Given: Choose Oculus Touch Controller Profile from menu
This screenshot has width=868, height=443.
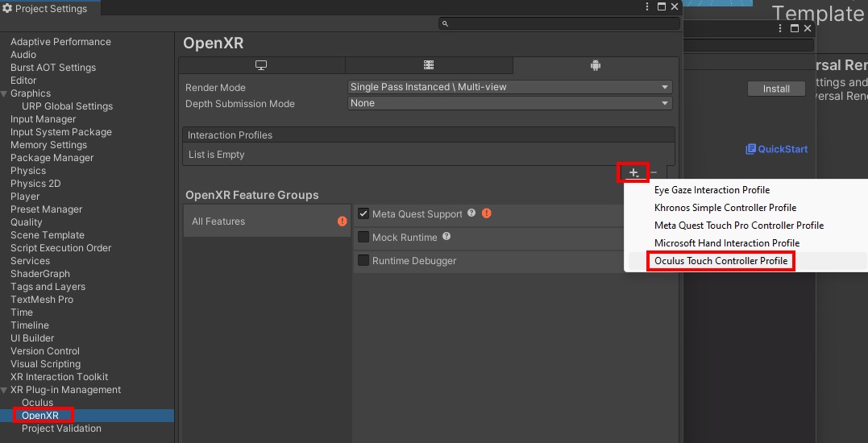Looking at the screenshot, I should click(721, 261).
